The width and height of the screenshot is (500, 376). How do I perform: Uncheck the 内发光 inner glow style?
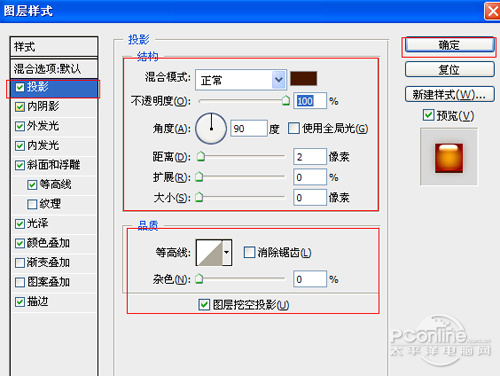(20, 146)
